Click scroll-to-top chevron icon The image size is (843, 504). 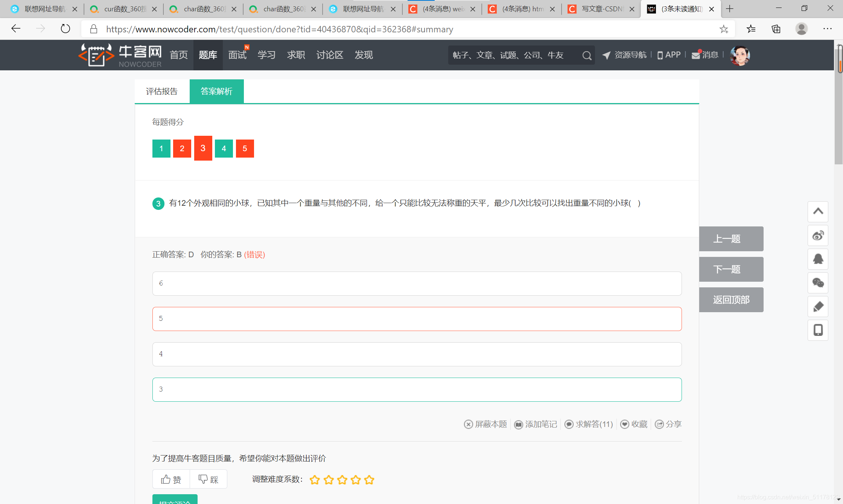(818, 211)
